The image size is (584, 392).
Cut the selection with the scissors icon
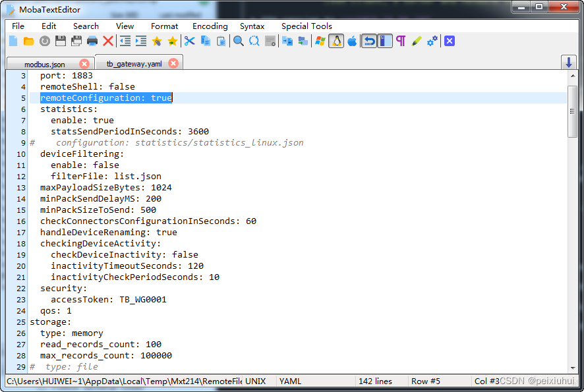(190, 41)
